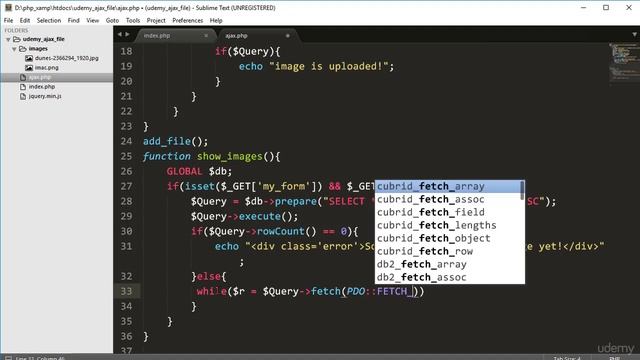
Task: Switch to the index.php tab
Action: coord(176,36)
